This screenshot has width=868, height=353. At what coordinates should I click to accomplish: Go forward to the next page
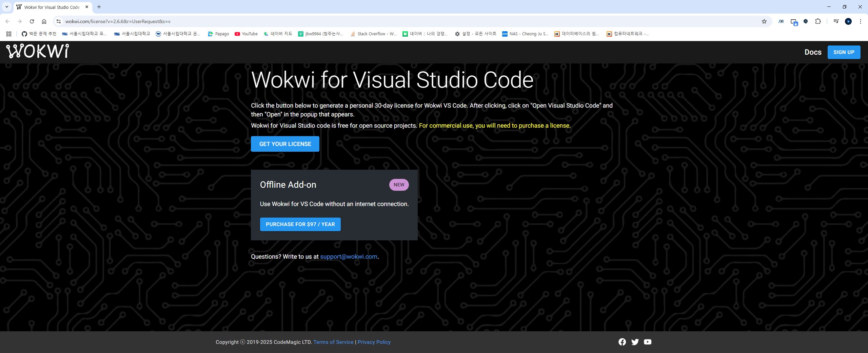point(20,21)
